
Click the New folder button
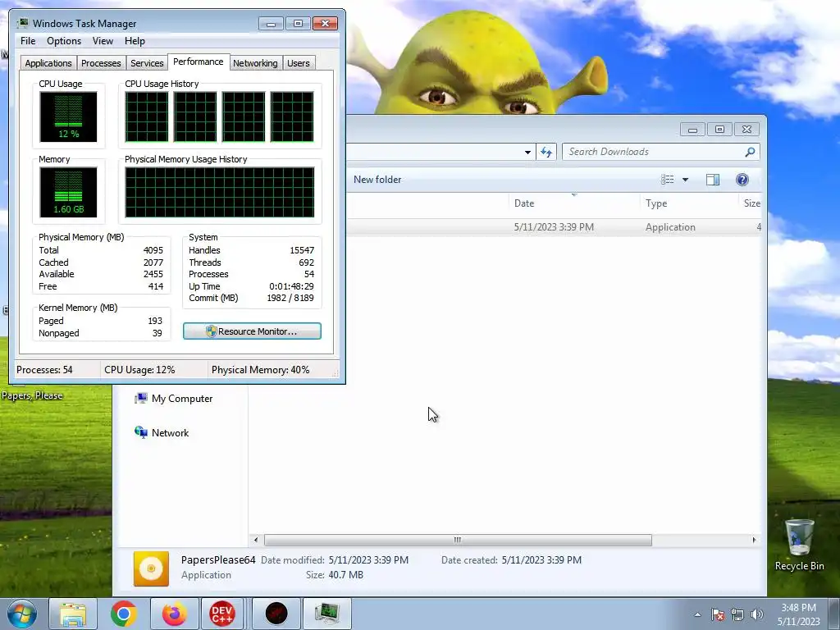pyautogui.click(x=377, y=180)
